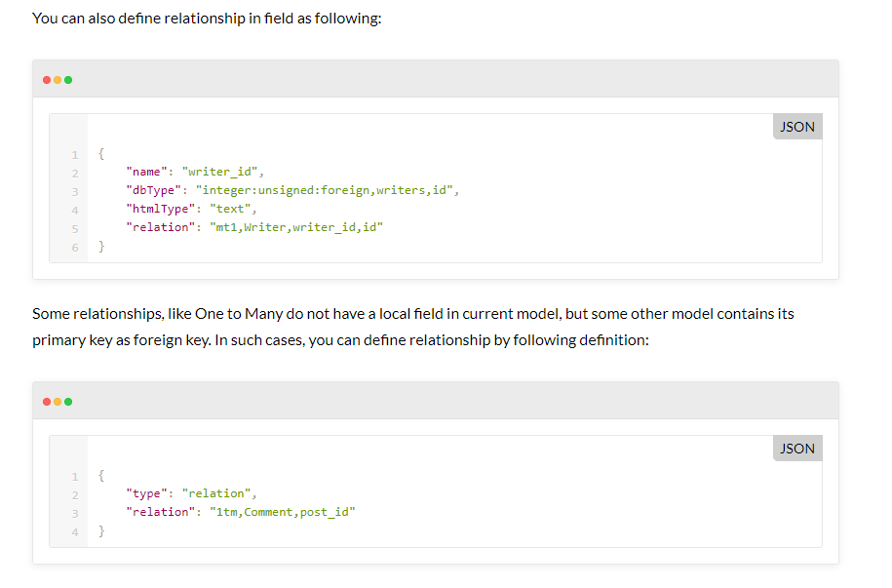Click the paragraph starting "Some relationships, like One to Many"
The height and width of the screenshot is (588, 892).
pyautogui.click(x=413, y=328)
